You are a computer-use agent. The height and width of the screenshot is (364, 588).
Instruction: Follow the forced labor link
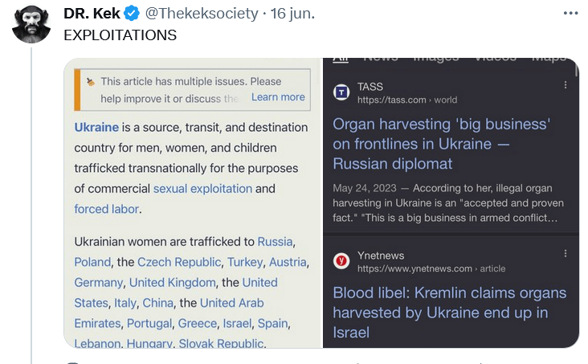106,209
